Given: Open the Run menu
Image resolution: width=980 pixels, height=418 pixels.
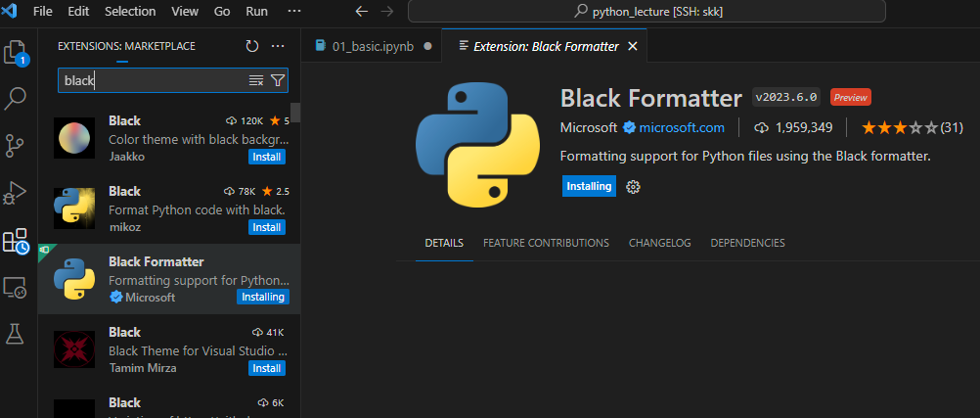Looking at the screenshot, I should [257, 12].
